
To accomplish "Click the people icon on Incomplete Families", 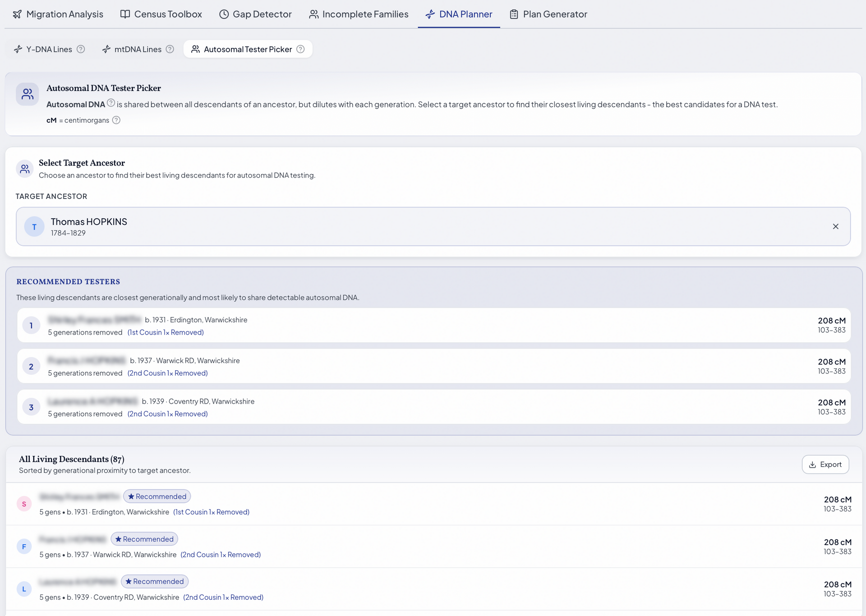I will [x=313, y=14].
